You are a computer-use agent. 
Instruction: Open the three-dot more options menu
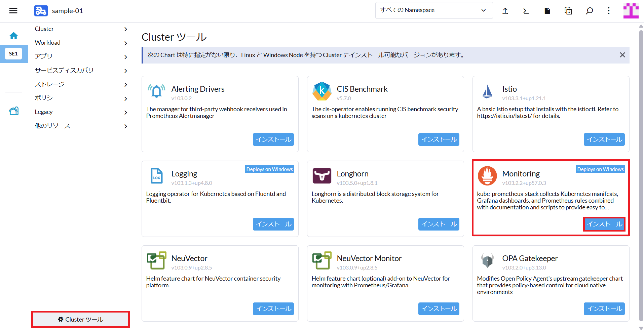coord(608,11)
